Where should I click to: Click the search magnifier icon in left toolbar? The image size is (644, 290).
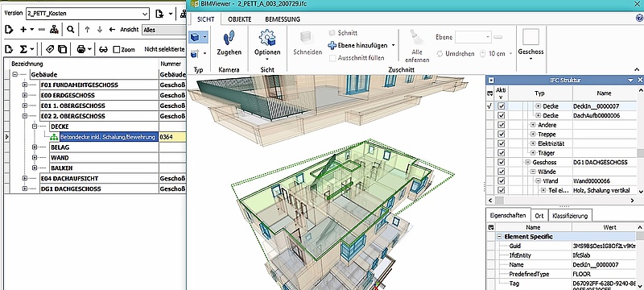[71, 30]
